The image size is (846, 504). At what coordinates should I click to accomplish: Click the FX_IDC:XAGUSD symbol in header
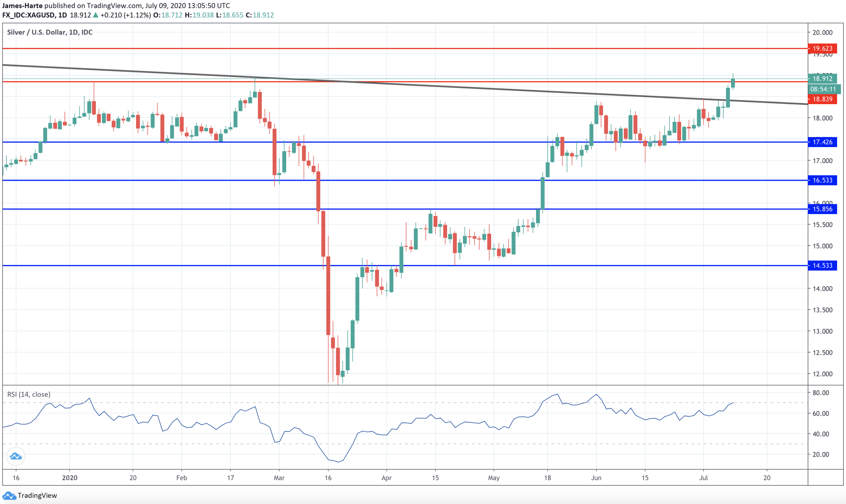click(28, 15)
